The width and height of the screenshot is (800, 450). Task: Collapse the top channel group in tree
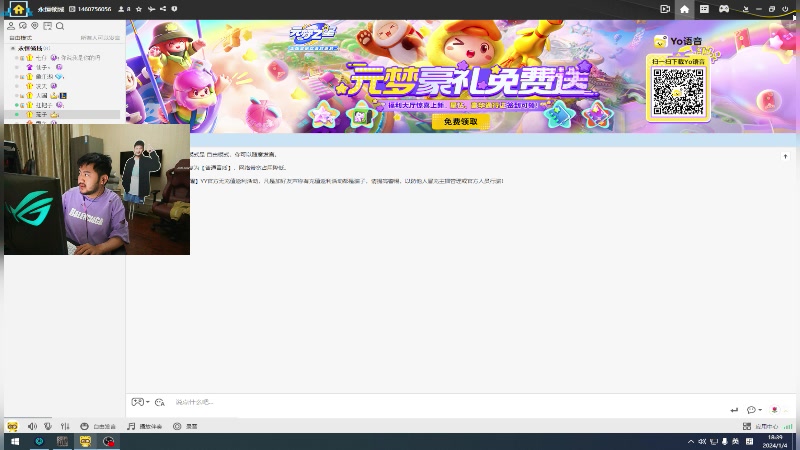coord(13,48)
